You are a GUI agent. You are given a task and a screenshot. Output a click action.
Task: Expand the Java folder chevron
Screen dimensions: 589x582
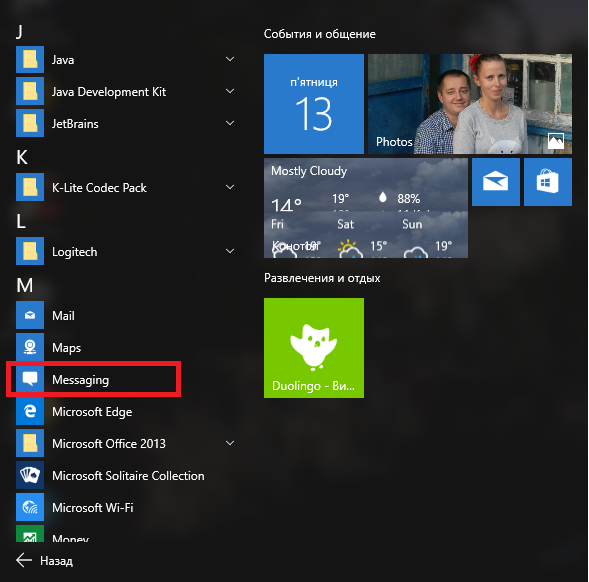click(x=230, y=59)
